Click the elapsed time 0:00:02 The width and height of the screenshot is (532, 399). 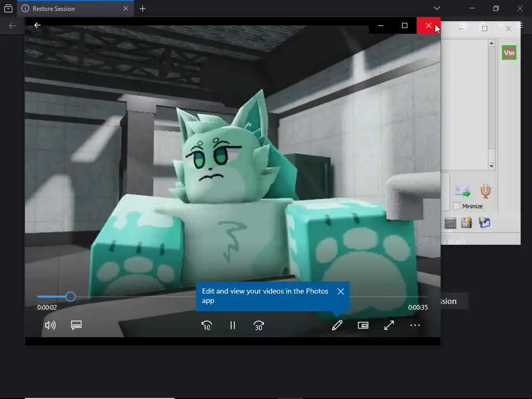coord(47,308)
